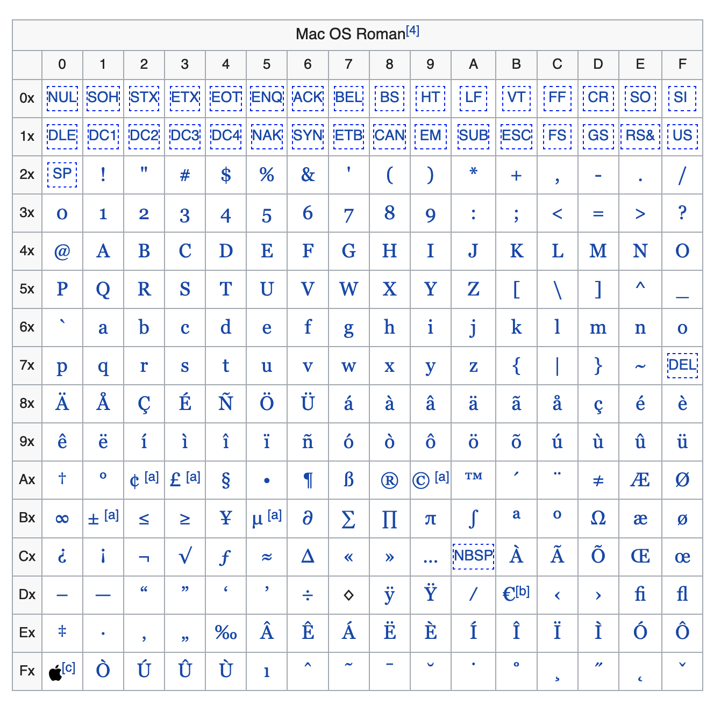Click the florin ƒ symbol link
This screenshot has height=705, width=728.
pos(226,558)
